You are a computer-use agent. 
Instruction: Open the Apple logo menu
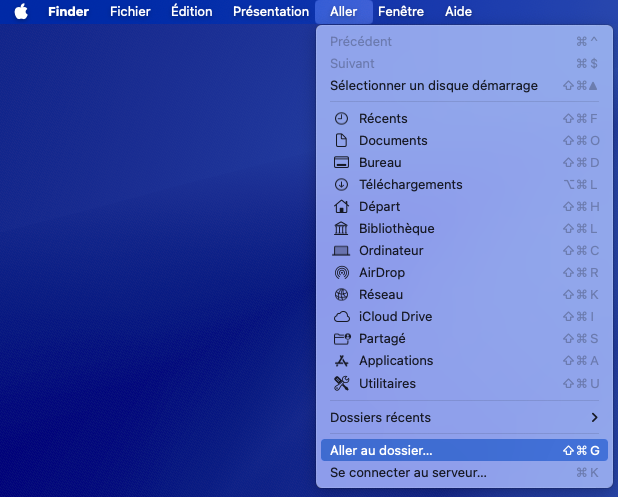tap(21, 12)
